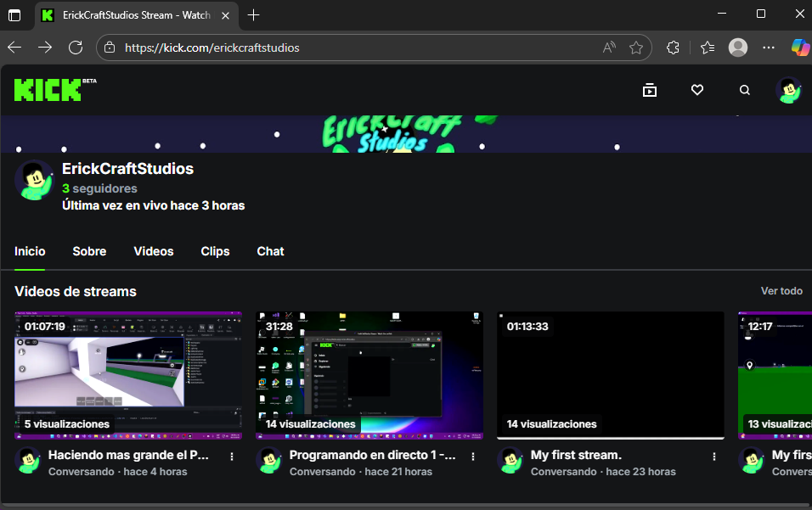Image resolution: width=812 pixels, height=510 pixels.
Task: Click the Ver todo link
Action: tap(781, 291)
